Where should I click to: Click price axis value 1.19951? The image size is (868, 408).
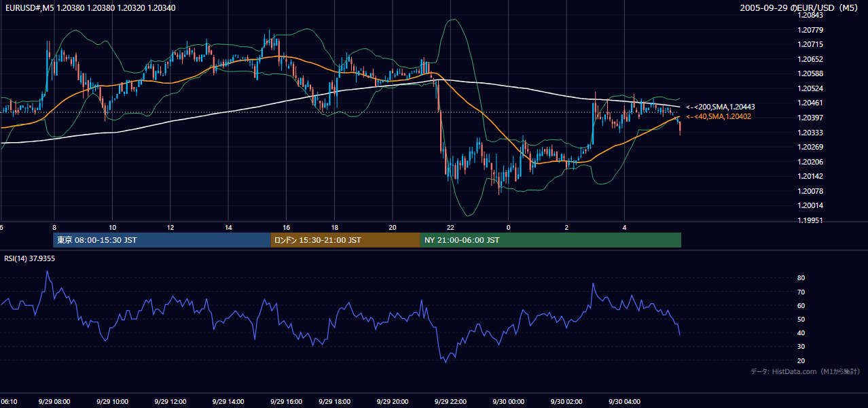pyautogui.click(x=812, y=220)
